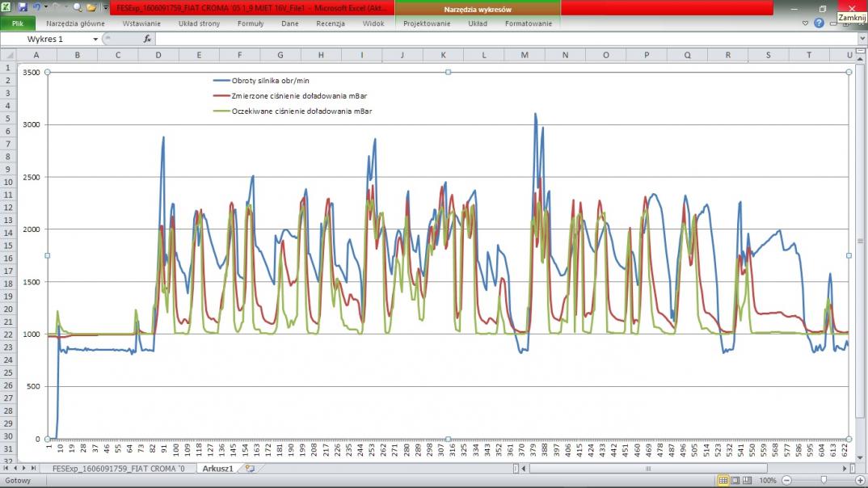
Task: Go to next sheet navigation arrow
Action: 23,468
